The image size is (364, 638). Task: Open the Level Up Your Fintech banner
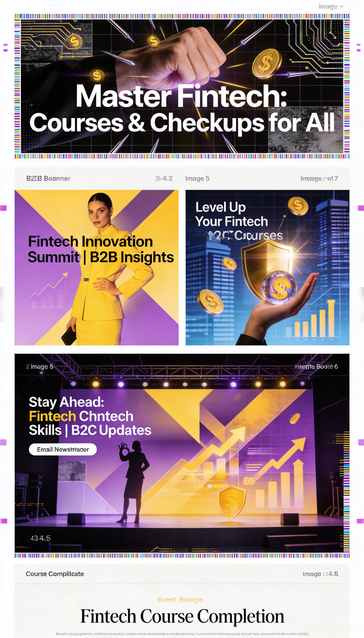[267, 267]
